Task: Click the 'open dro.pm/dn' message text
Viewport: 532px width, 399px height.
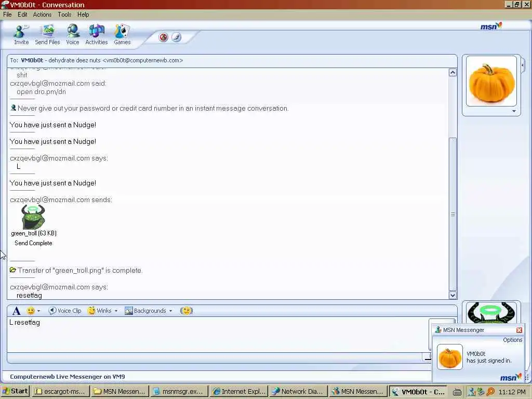Action: [x=41, y=92]
